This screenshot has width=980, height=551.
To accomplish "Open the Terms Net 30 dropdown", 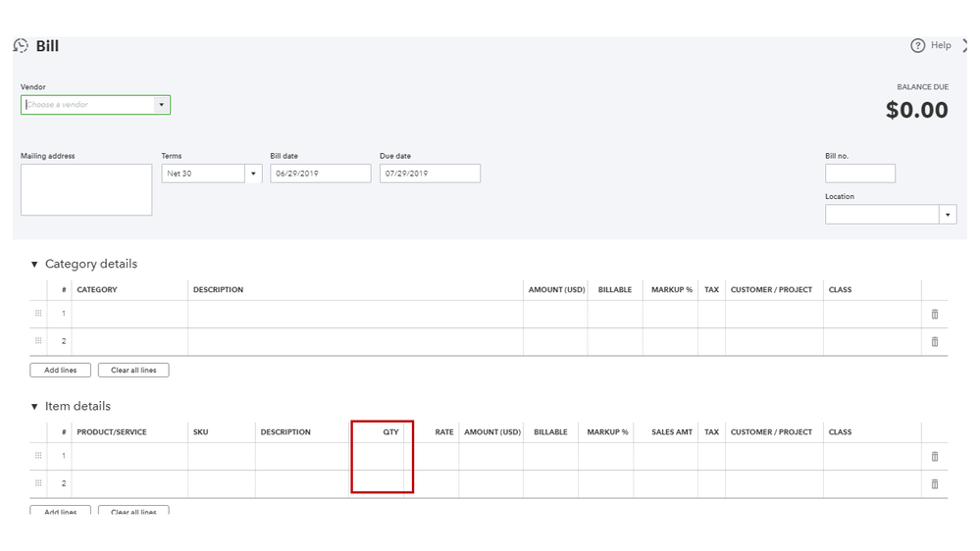I will point(253,174).
